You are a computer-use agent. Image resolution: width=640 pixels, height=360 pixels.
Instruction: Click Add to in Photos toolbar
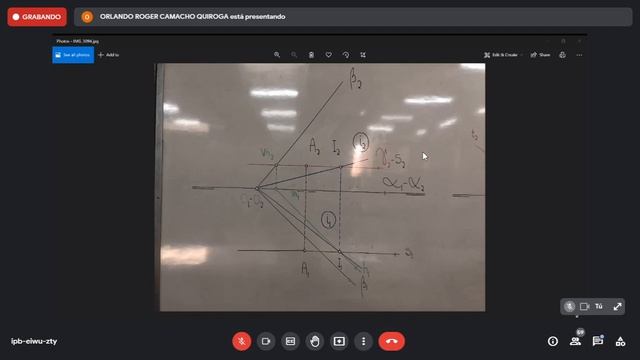[109, 55]
